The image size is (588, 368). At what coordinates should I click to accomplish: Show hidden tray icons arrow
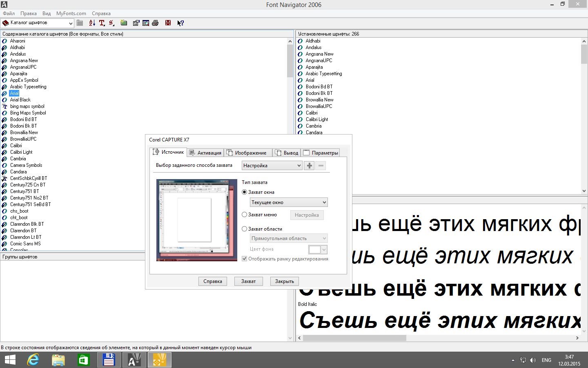tap(513, 360)
